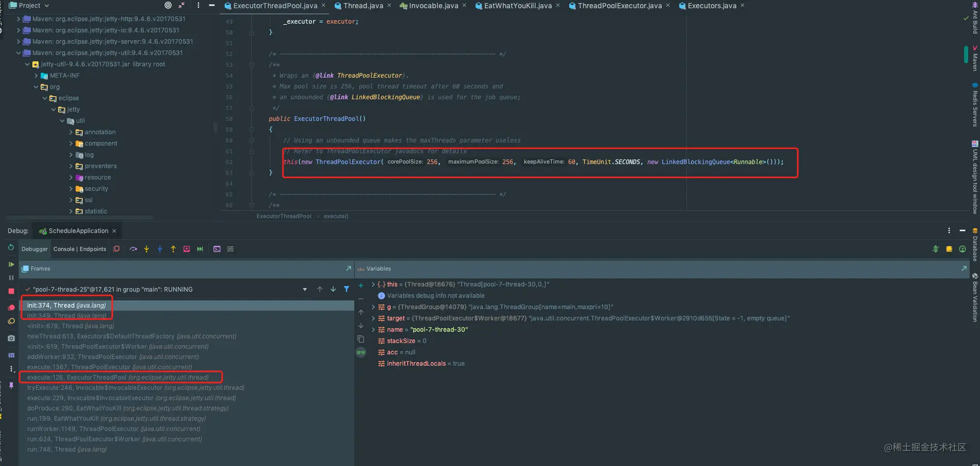Hide the Project panel with the minus icon
This screenshot has height=466, width=980.
click(212, 5)
